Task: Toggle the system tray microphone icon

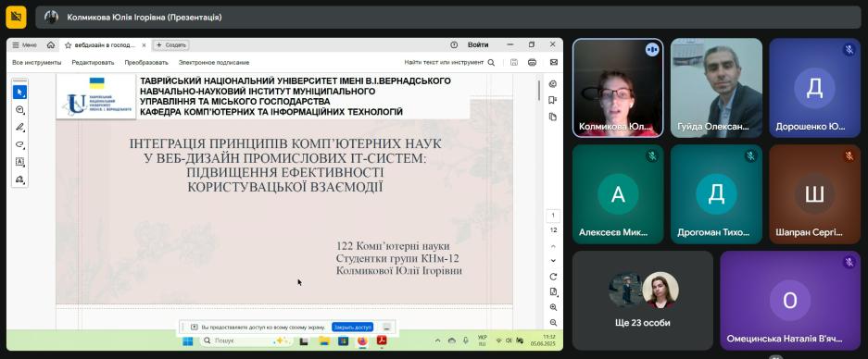Action: (466, 340)
